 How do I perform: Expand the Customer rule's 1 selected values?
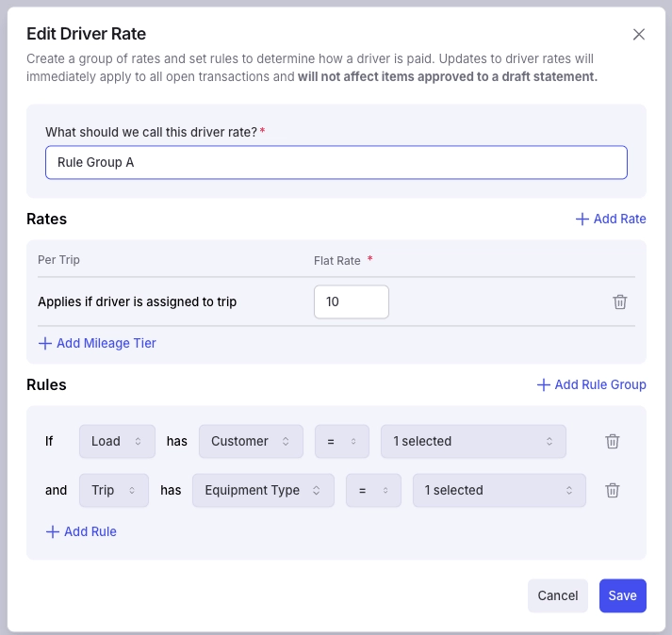[473, 441]
